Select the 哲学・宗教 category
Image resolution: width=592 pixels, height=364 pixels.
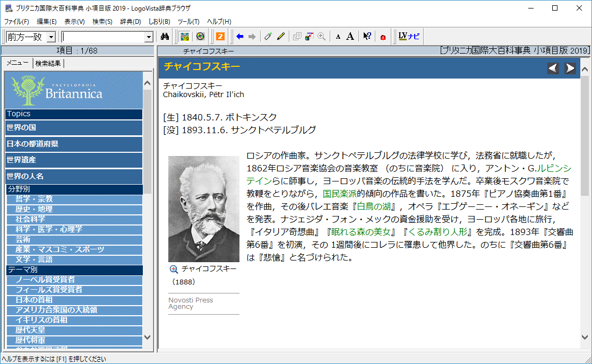(x=75, y=199)
